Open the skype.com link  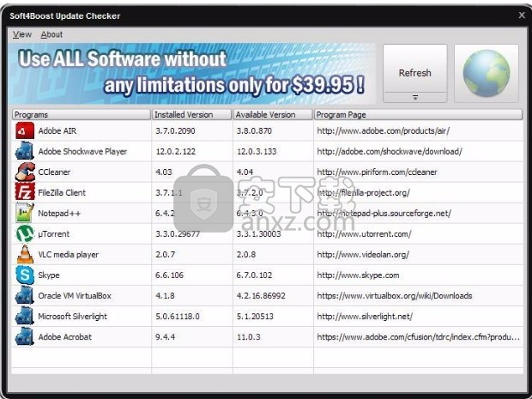point(358,275)
